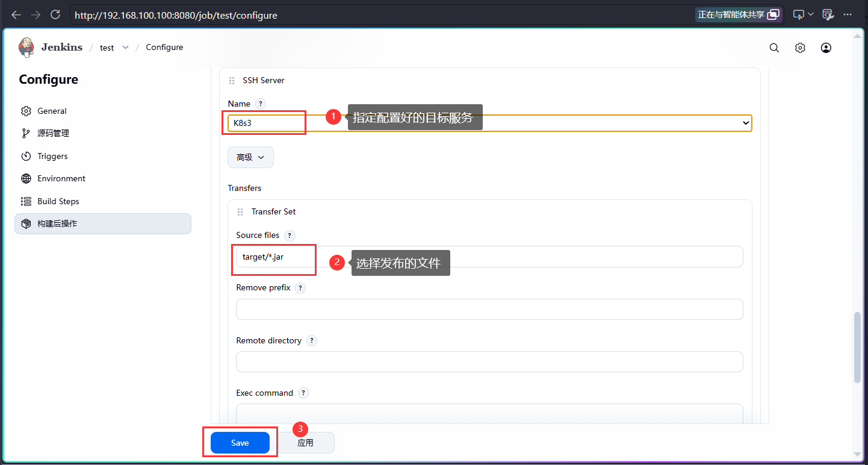This screenshot has height=465, width=868.
Task: Click the browser forward arrow
Action: (x=36, y=14)
